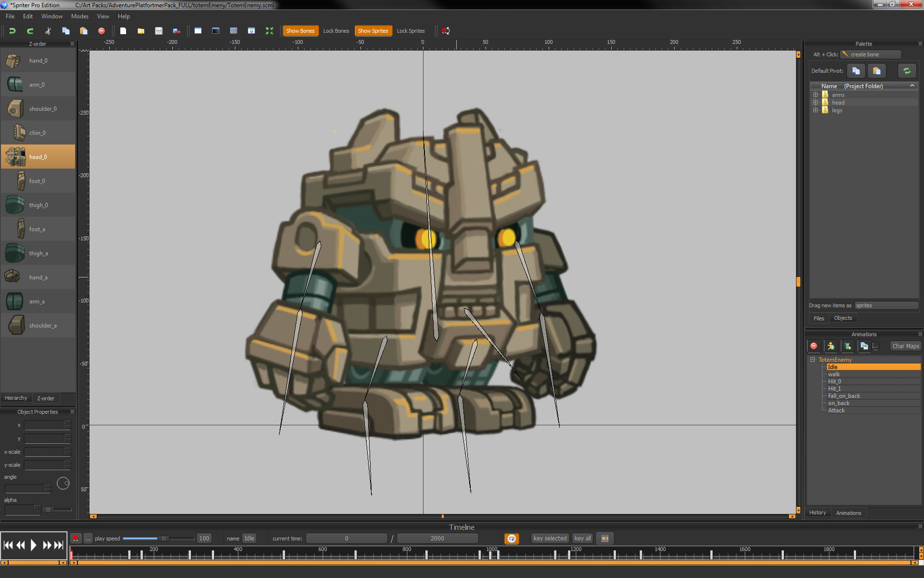Viewport: 924px width, 578px height.
Task: Open the Char Maps button
Action: tap(905, 346)
